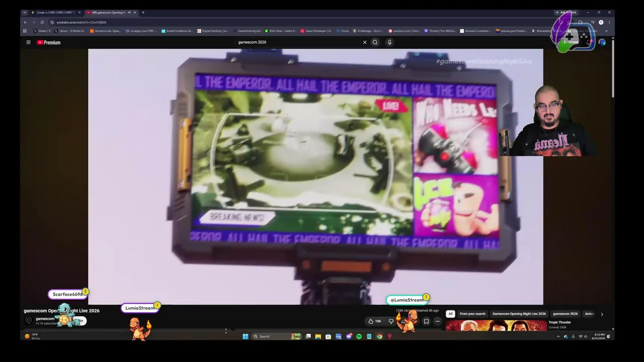The height and width of the screenshot is (362, 644).
Task: Open the clock and date flyout
Action: click(x=598, y=336)
